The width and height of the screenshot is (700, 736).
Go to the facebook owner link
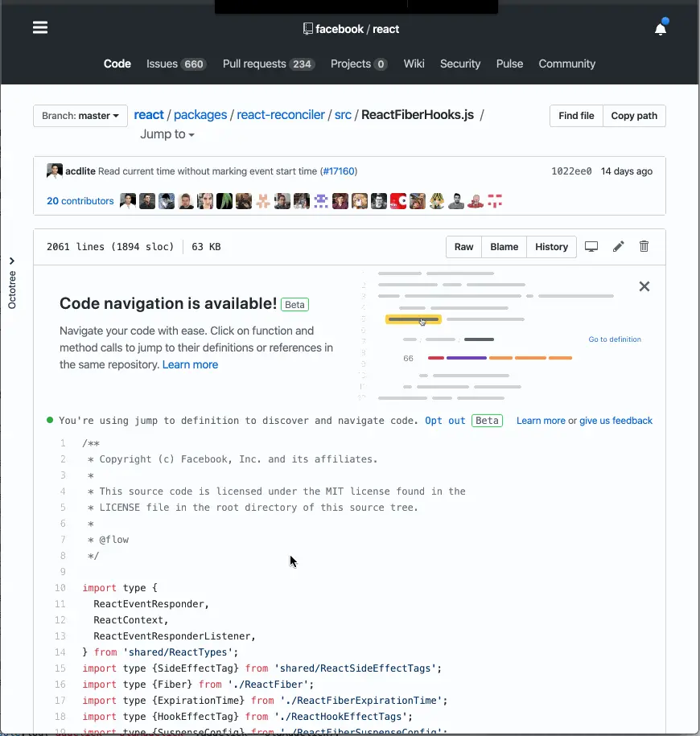tap(340, 29)
